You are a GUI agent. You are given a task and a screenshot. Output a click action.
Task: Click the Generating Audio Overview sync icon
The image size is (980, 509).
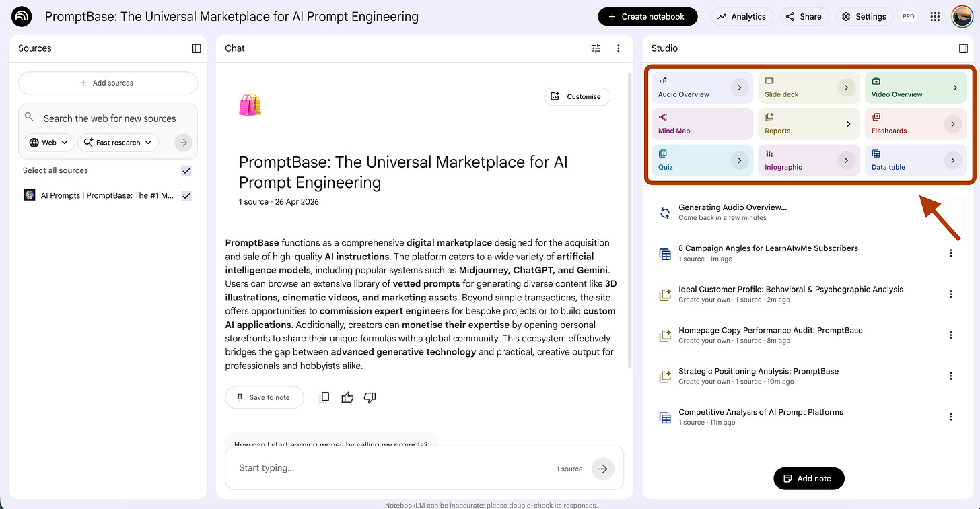coord(665,213)
